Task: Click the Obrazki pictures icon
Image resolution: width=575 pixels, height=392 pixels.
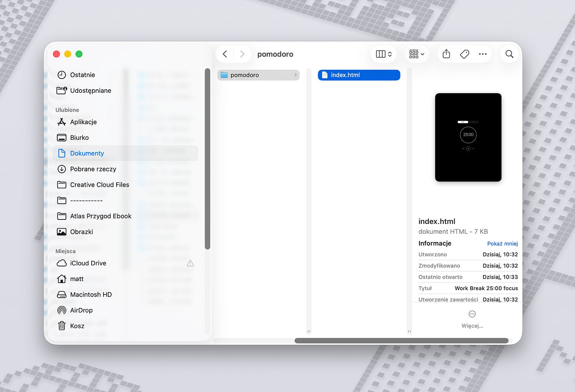Action: tap(62, 232)
